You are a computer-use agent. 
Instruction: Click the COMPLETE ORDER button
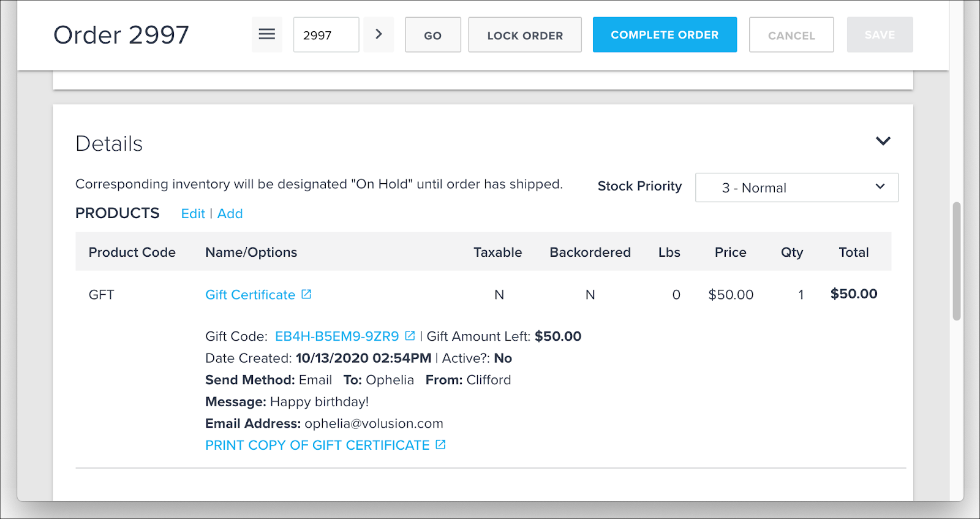click(665, 35)
